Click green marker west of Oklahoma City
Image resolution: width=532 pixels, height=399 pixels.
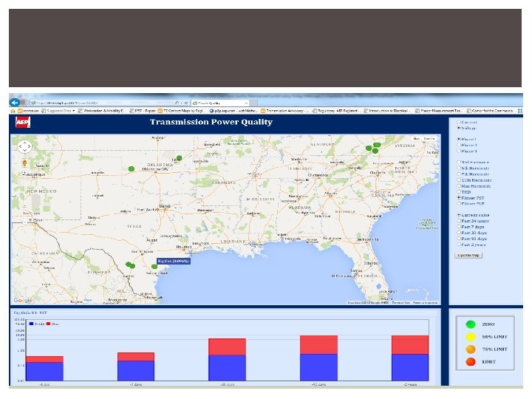point(132,168)
